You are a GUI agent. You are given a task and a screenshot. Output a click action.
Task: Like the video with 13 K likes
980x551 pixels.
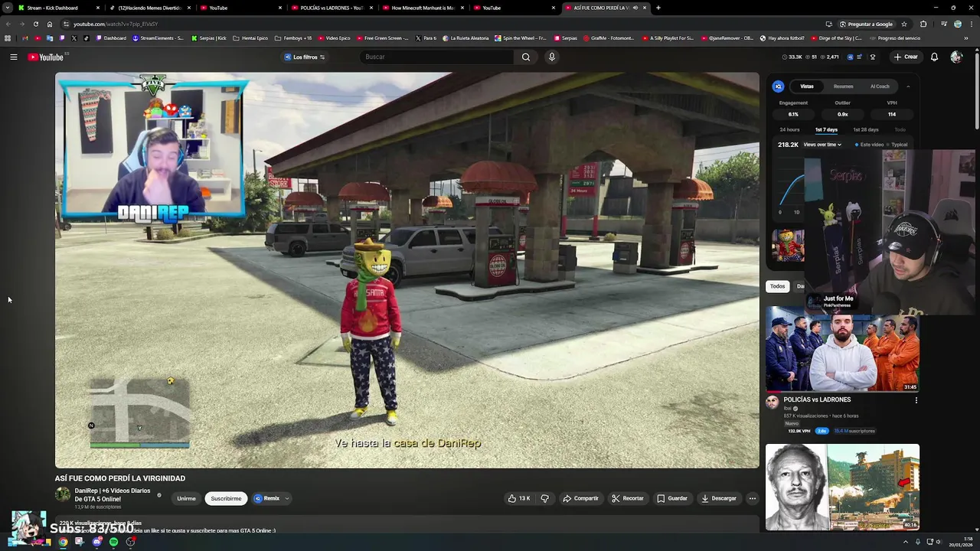[519, 498]
